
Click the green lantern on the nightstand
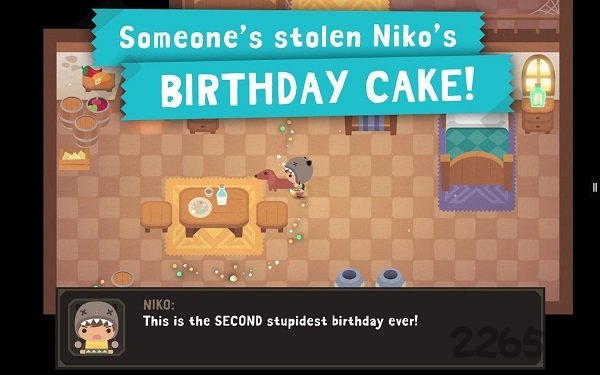point(538,95)
